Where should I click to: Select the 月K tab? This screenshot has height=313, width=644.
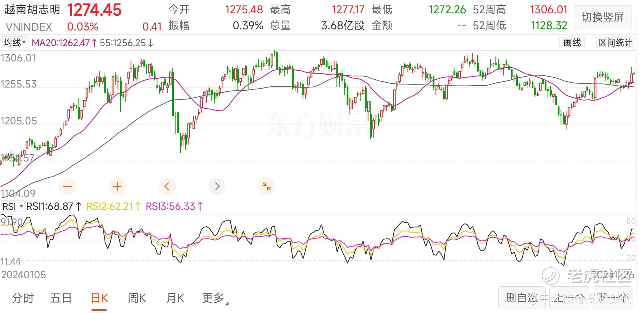tap(175, 298)
